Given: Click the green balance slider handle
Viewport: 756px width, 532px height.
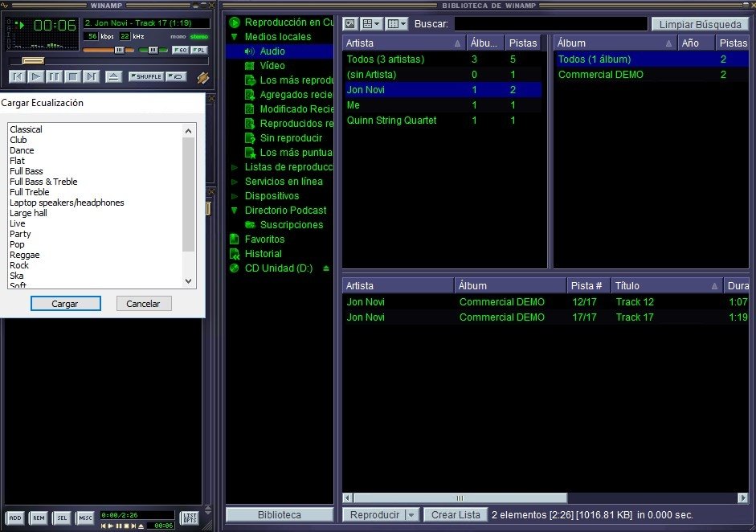Looking at the screenshot, I should (153, 50).
